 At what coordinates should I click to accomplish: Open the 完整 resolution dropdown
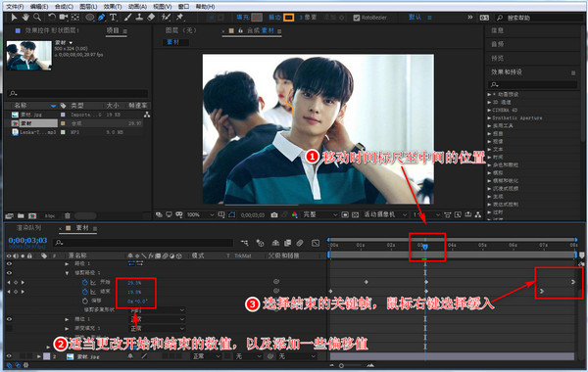[319, 214]
